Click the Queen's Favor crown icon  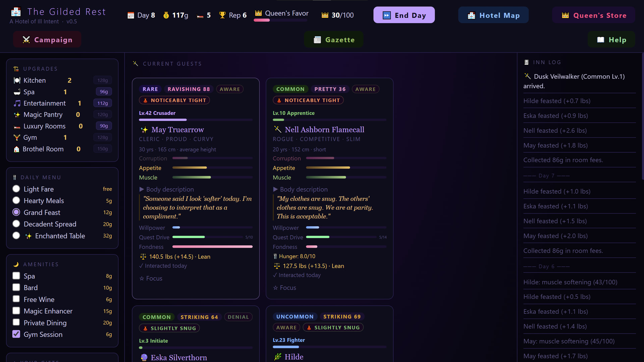(x=258, y=13)
